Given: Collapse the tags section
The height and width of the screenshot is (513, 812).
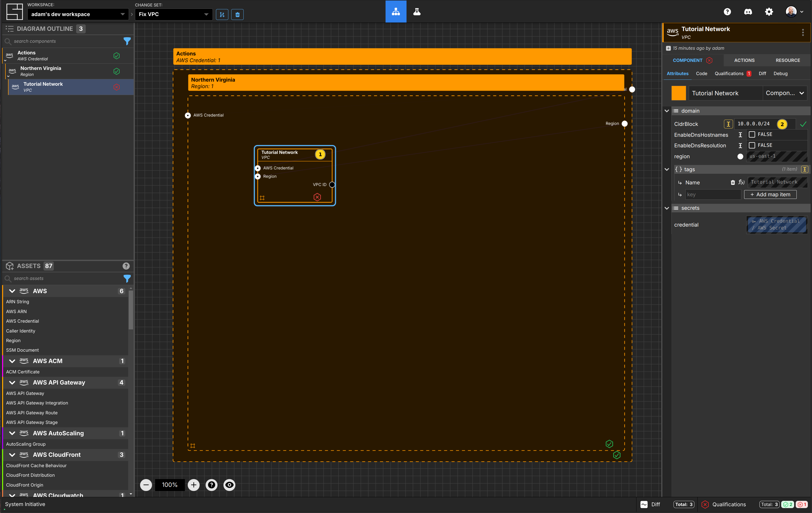Looking at the screenshot, I should (667, 169).
